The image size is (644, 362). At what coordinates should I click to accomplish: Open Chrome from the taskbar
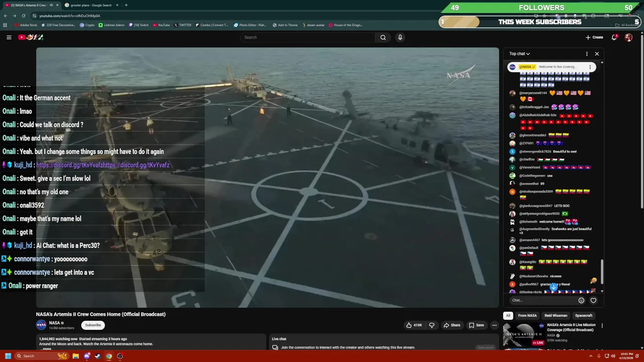click(109, 356)
